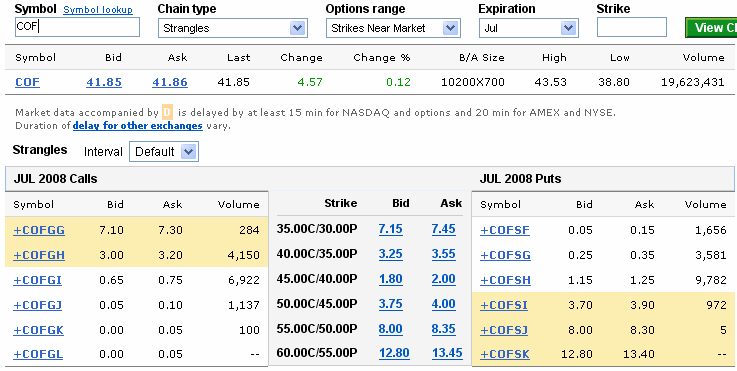This screenshot has height=371, width=737.
Task: Open the +COFSG put option link
Action: (x=505, y=255)
